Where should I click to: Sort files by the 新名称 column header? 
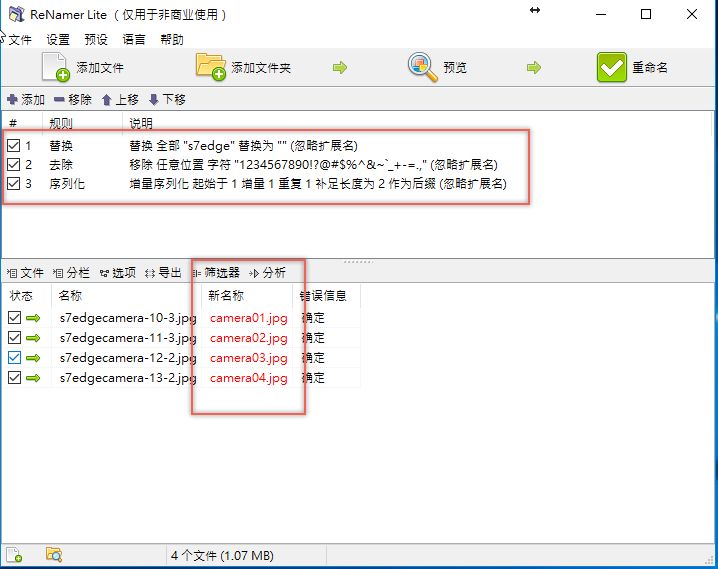[x=226, y=296]
